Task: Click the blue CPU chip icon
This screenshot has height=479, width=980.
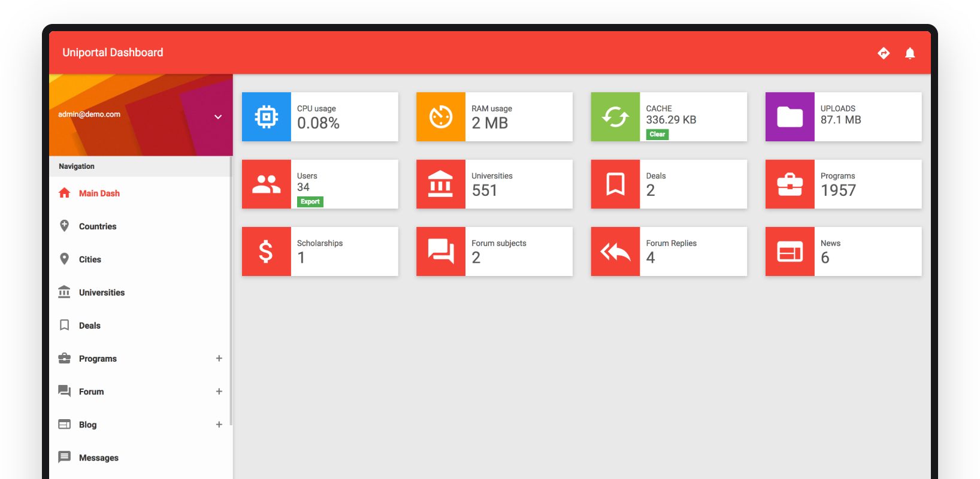Action: (267, 117)
